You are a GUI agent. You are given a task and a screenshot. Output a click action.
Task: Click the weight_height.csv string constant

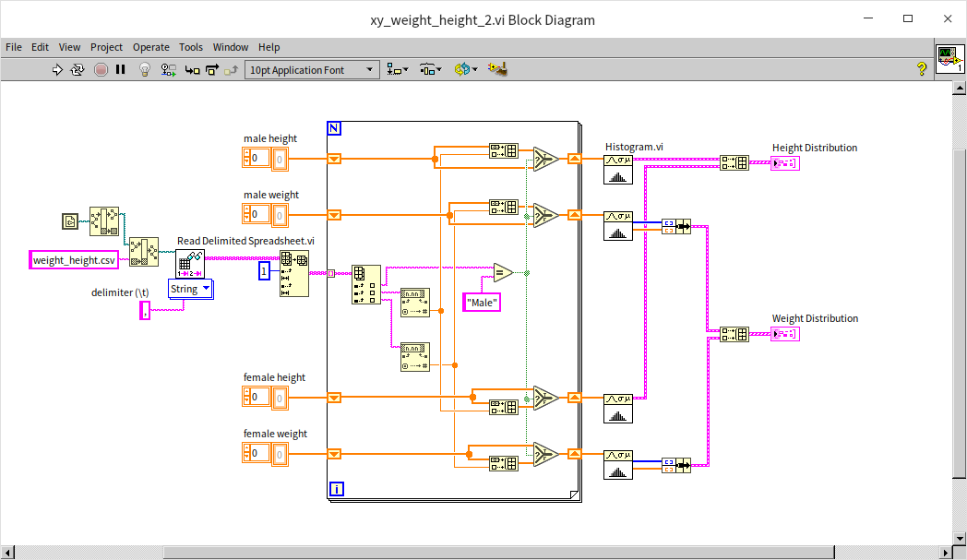point(75,260)
